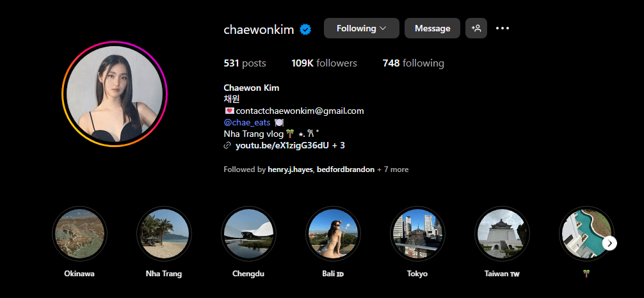Screen dimensions: 644x298
Task: View the Taiwan highlight
Action: click(502, 233)
